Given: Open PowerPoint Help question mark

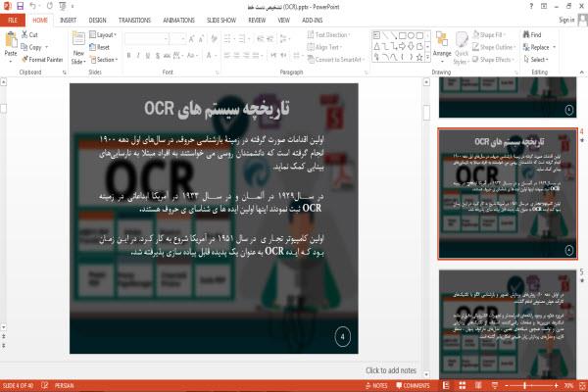Looking at the screenshot, I should click(531, 6).
